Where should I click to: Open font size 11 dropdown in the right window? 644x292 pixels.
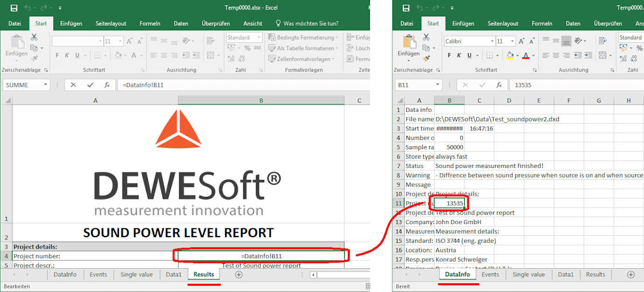(513, 42)
